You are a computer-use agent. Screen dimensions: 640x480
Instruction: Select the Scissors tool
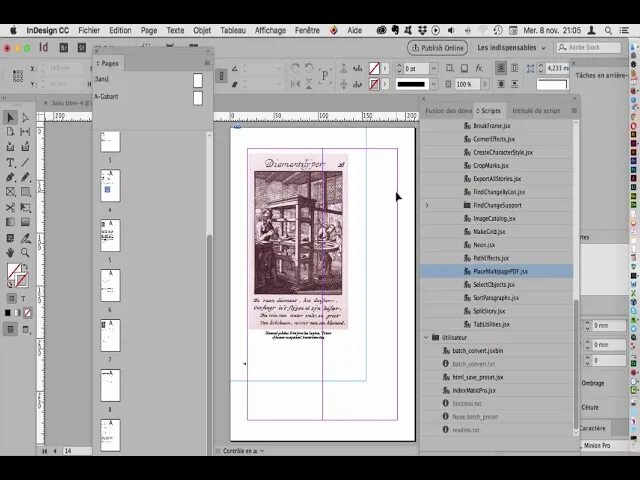click(x=10, y=207)
